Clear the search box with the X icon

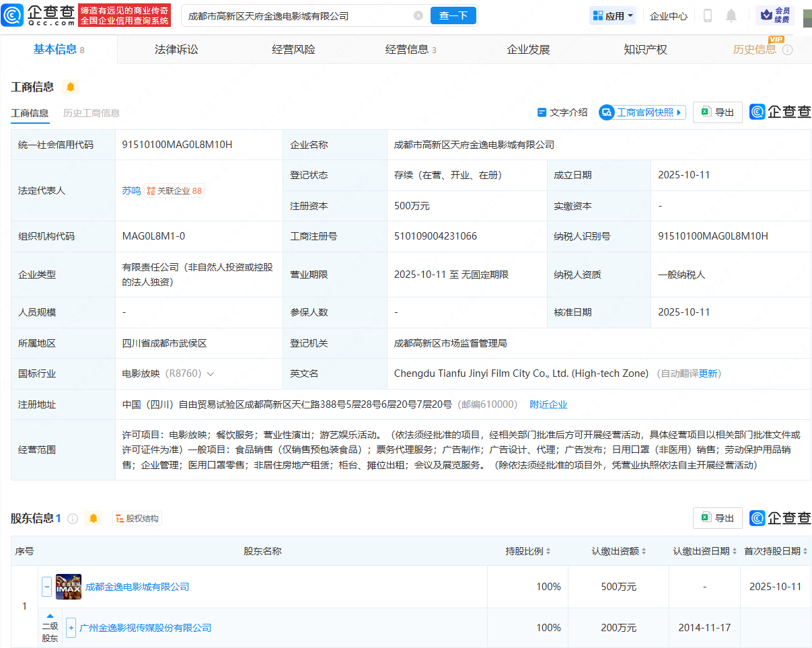click(418, 15)
